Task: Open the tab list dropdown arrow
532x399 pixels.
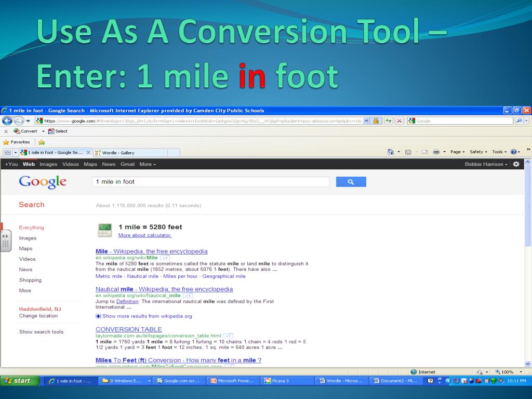Action: pos(15,153)
